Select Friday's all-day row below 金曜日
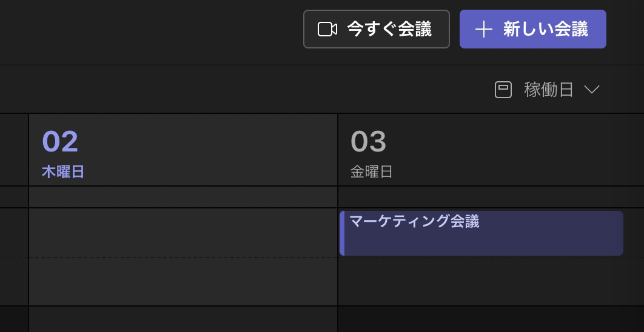This screenshot has width=644, height=332. [x=491, y=197]
